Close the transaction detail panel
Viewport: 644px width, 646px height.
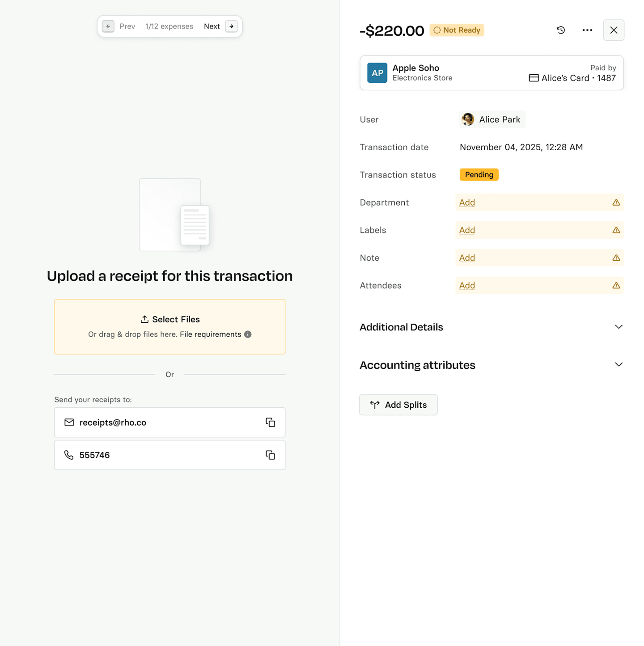(x=614, y=30)
